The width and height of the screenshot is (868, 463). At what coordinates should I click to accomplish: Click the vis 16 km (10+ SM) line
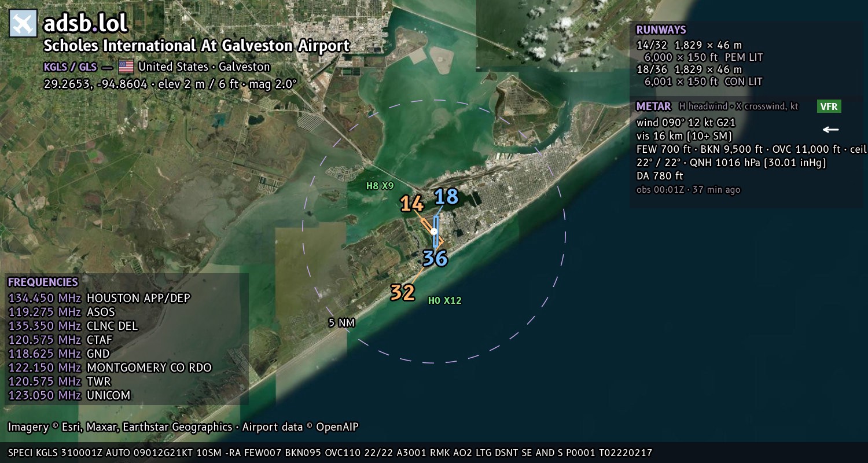click(x=684, y=137)
